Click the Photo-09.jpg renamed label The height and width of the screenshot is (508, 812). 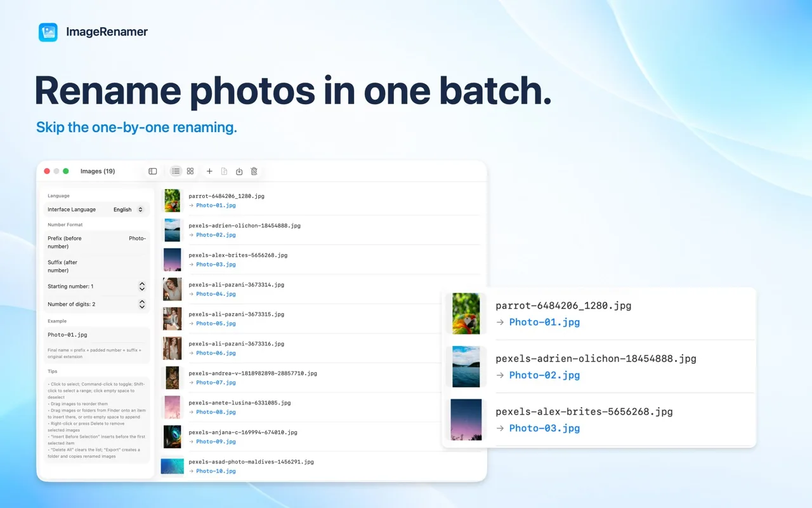[216, 441]
